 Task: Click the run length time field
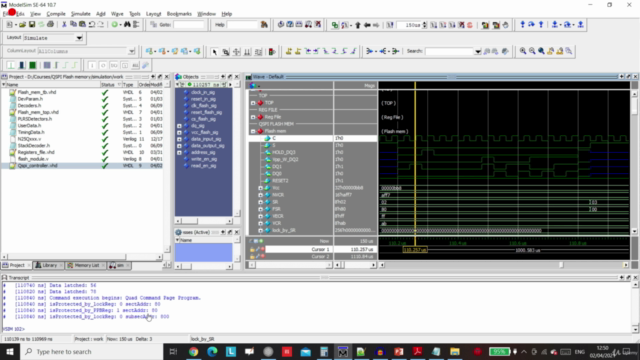[x=409, y=25]
